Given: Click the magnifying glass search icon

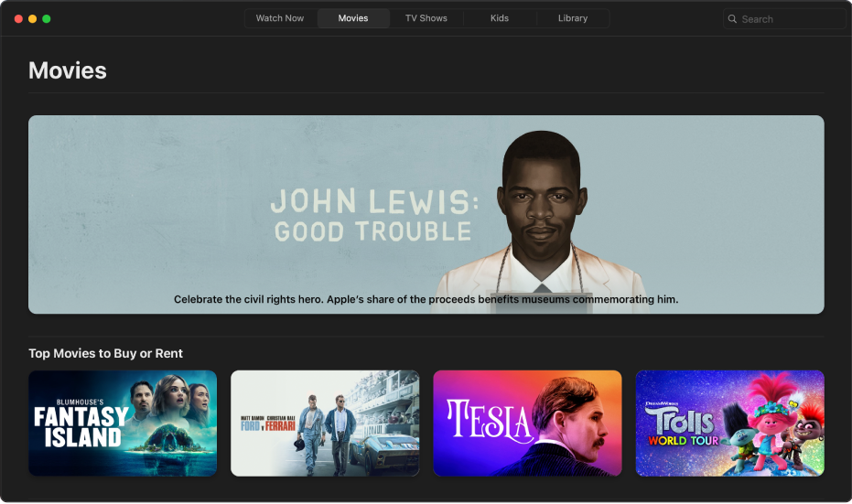Looking at the screenshot, I should (x=732, y=19).
